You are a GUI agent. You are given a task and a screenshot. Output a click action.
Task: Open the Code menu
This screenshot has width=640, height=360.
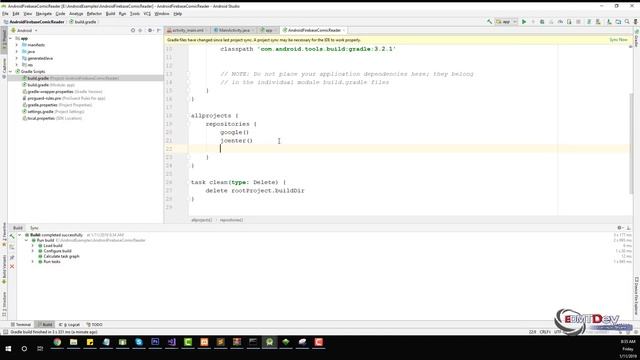pos(60,14)
